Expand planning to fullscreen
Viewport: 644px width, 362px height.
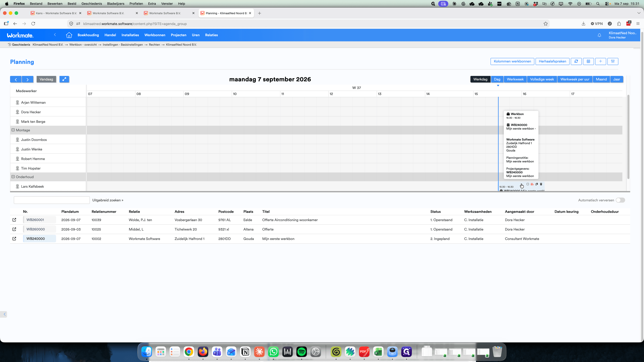64,79
